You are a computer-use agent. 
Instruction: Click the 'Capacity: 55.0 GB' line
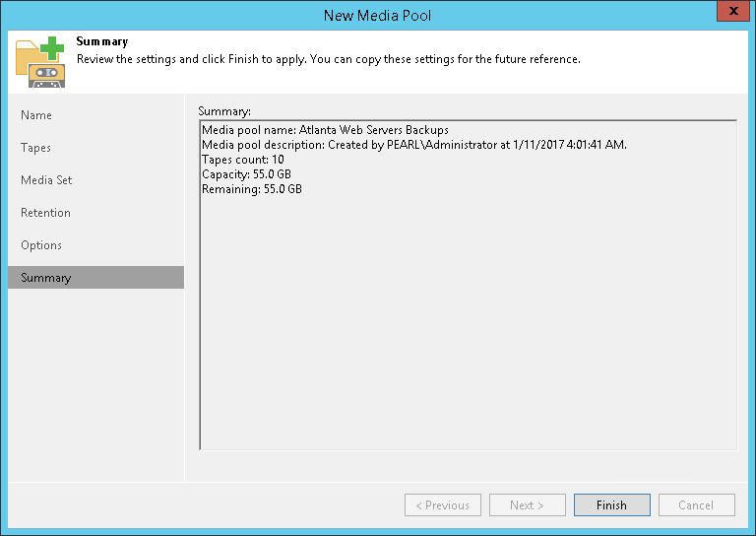(x=246, y=174)
